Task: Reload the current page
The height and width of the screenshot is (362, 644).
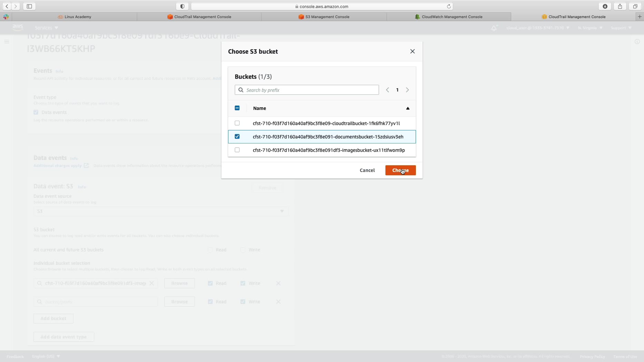Action: pos(449,6)
